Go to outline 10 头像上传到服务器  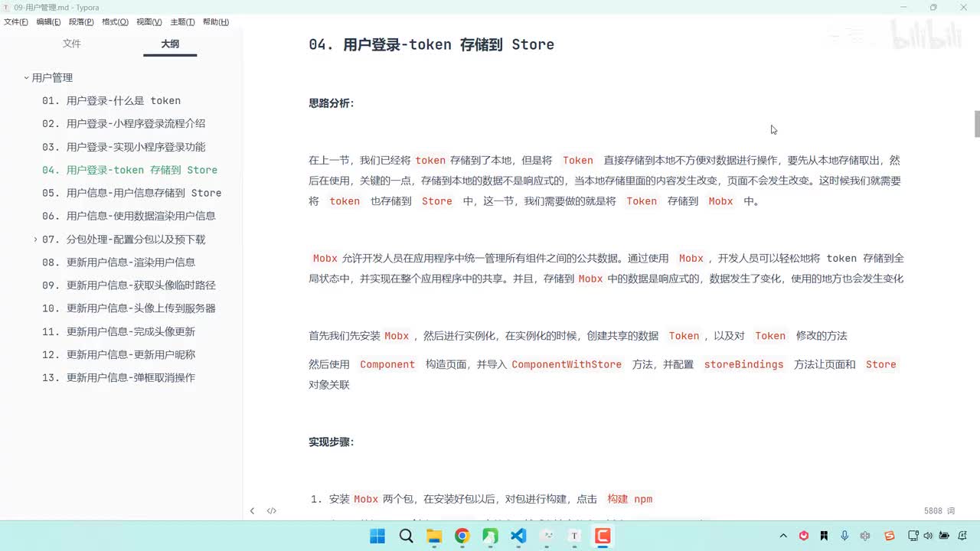point(129,308)
